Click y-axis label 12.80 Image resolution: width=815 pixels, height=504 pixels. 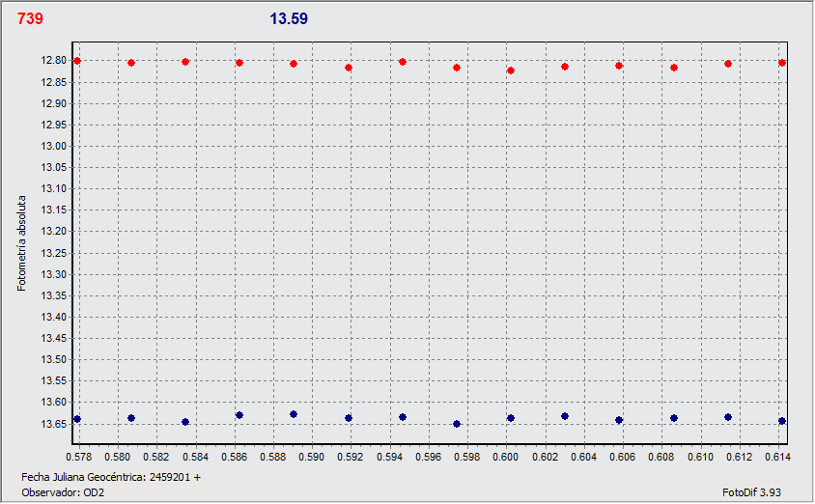click(x=54, y=61)
